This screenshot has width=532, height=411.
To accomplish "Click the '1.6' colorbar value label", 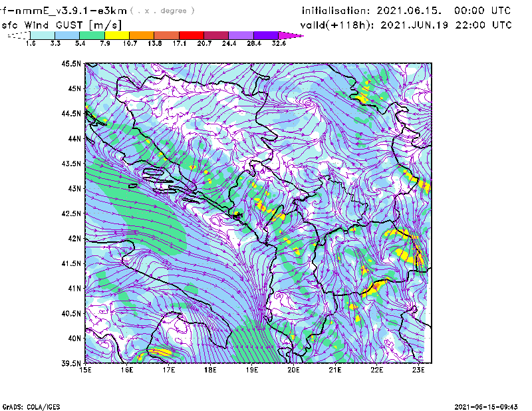I will 31,43.
